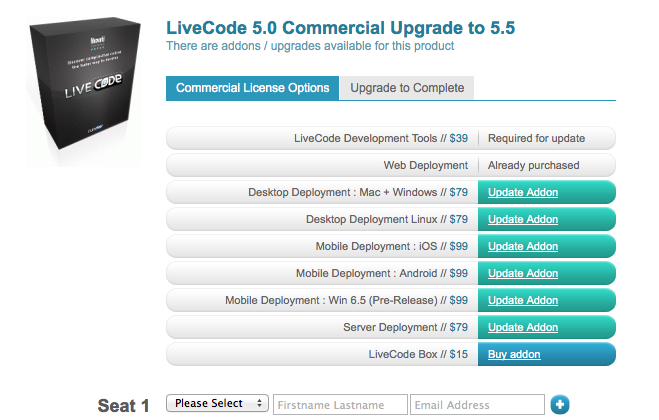Click the LiveCode Development Tools // $39 row label
This screenshot has width=659, height=420.
(381, 138)
